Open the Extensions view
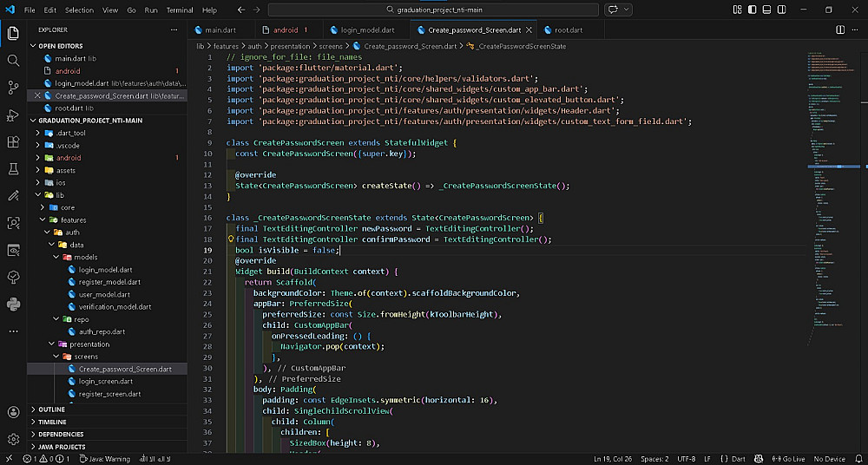 [13, 141]
